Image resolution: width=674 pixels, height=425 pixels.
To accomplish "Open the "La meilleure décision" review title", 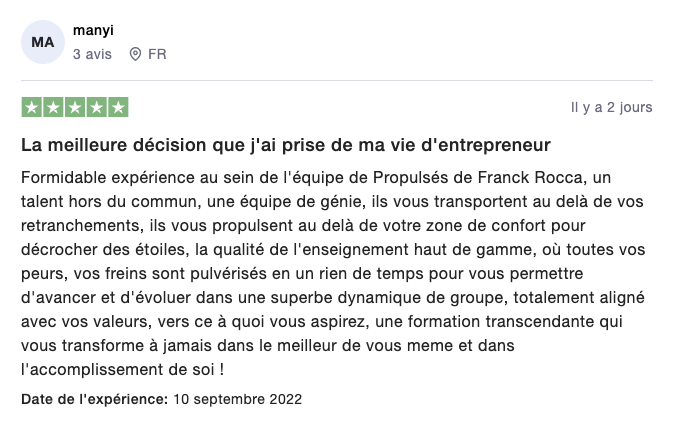I will 286,145.
